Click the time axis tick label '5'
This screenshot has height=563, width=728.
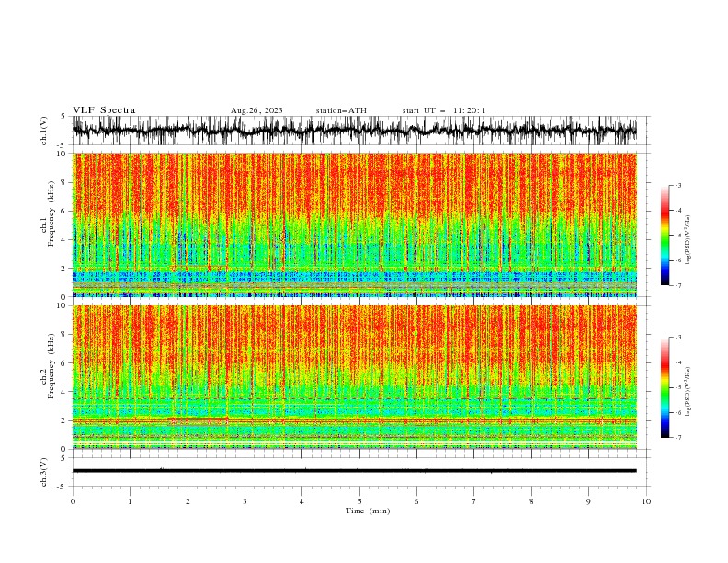[x=359, y=501]
